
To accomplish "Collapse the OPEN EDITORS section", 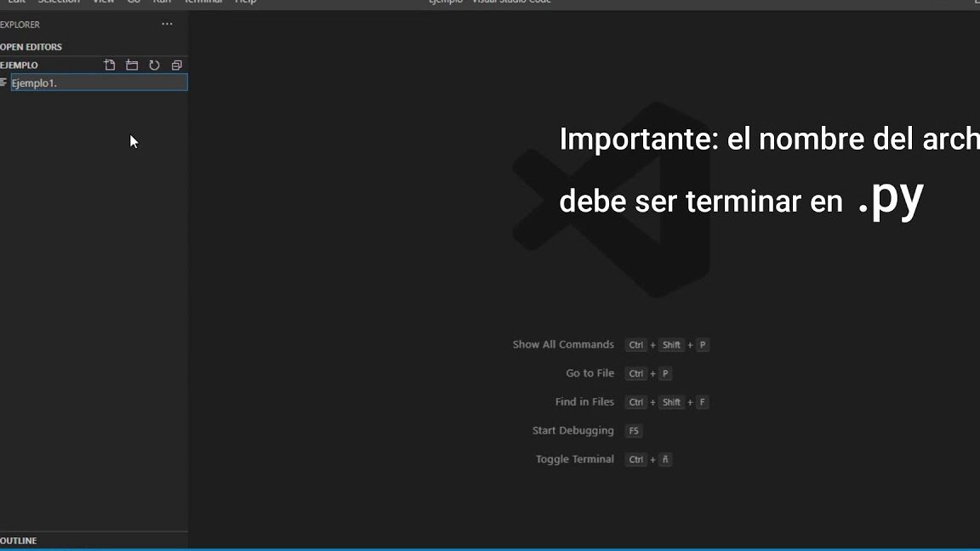I will coord(32,47).
